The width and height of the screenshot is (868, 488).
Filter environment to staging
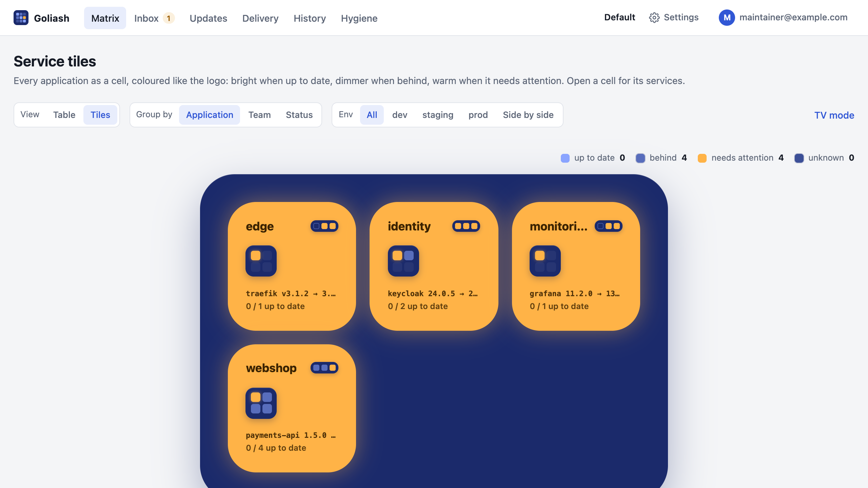(x=438, y=115)
